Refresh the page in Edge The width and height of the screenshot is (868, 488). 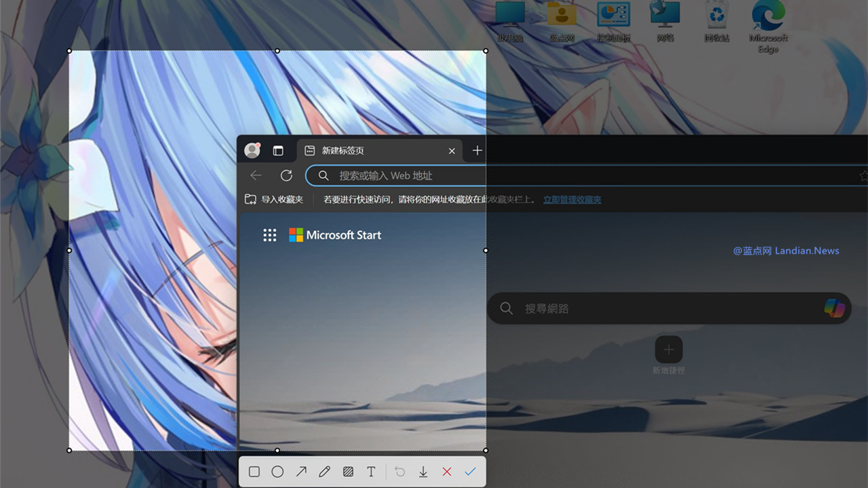pyautogui.click(x=286, y=176)
